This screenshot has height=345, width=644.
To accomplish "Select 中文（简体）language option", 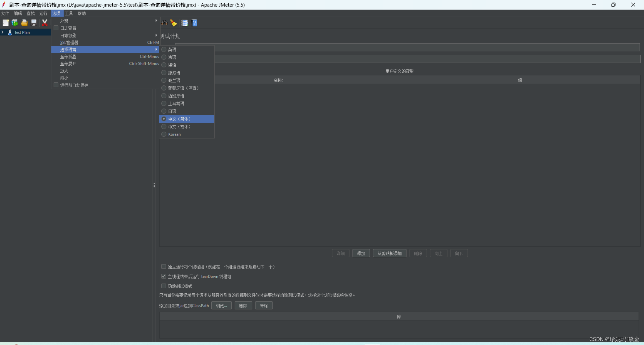I will tap(187, 119).
